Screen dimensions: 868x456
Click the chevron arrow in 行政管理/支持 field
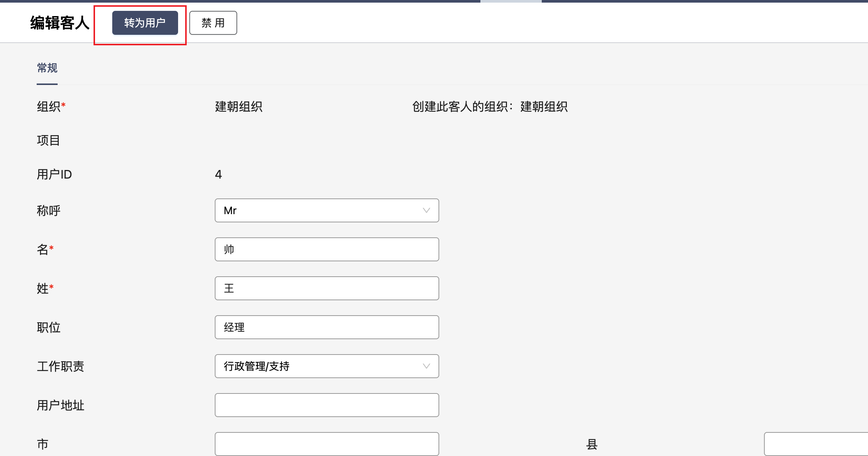coord(426,366)
